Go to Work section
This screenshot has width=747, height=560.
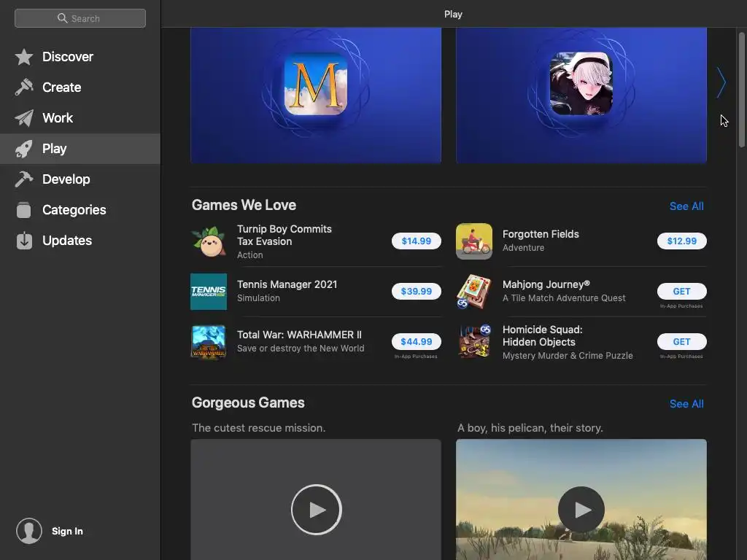80,118
